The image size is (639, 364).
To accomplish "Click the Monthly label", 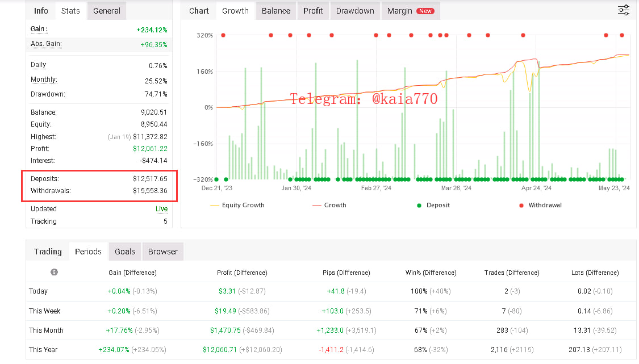I will coord(44,80).
